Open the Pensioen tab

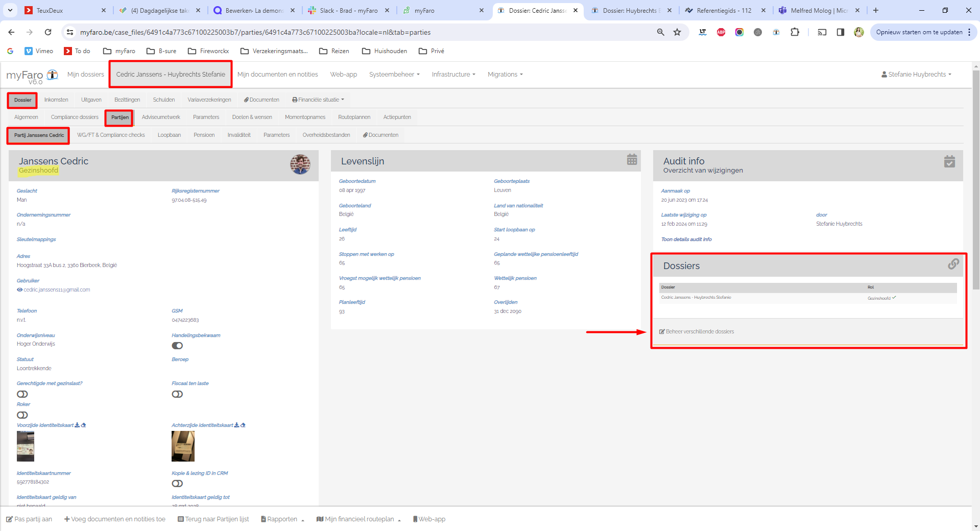[204, 135]
